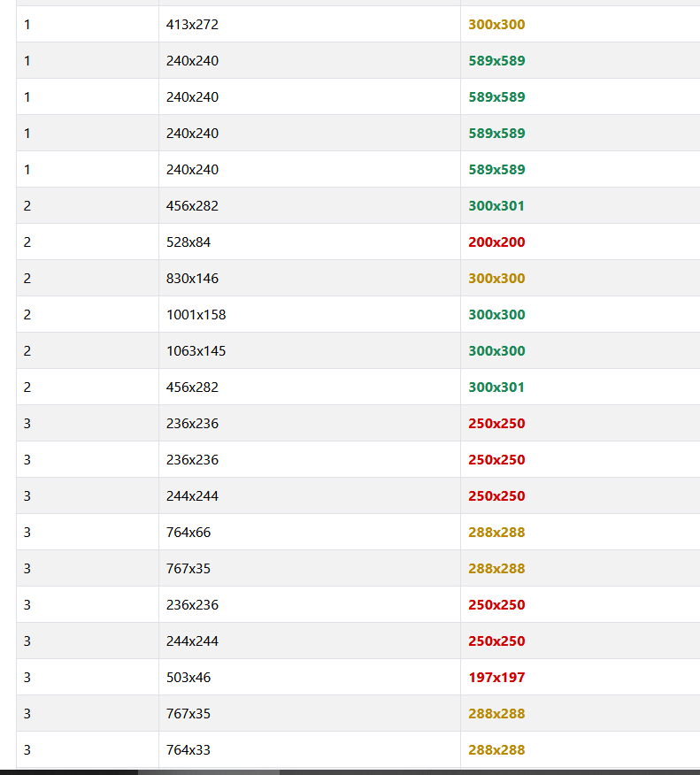
Task: Select green 300x300 in the 1063x145 row
Action: pos(496,351)
